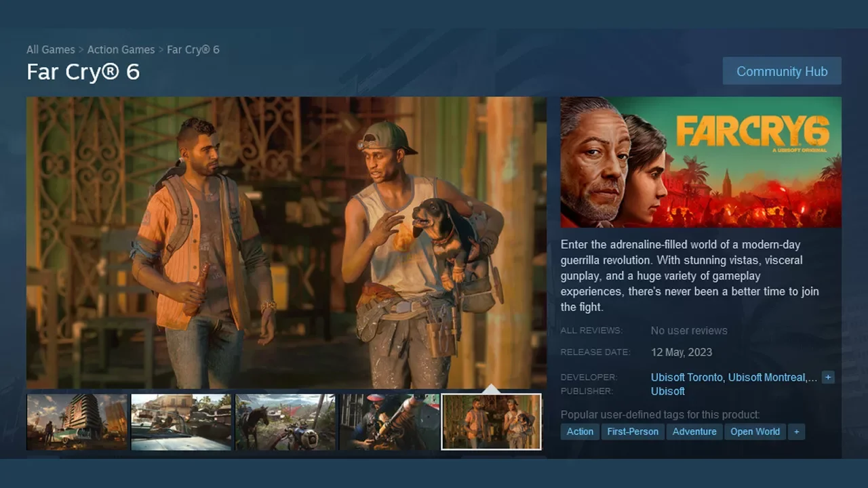
Task: Select the man with weapon screenshot thumbnail
Action: [x=389, y=422]
